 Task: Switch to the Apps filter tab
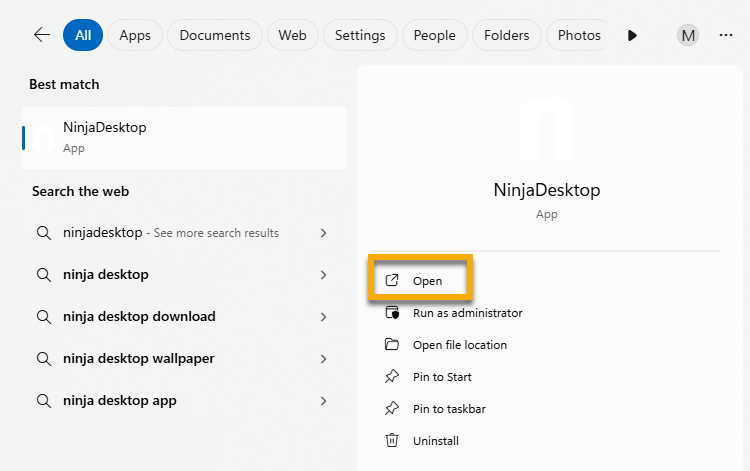(135, 35)
